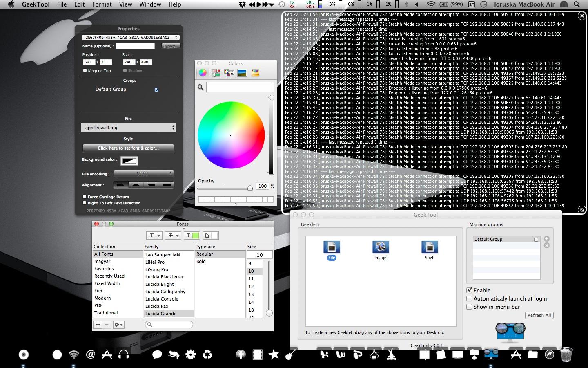Open the Trash in the Dock

click(x=566, y=355)
